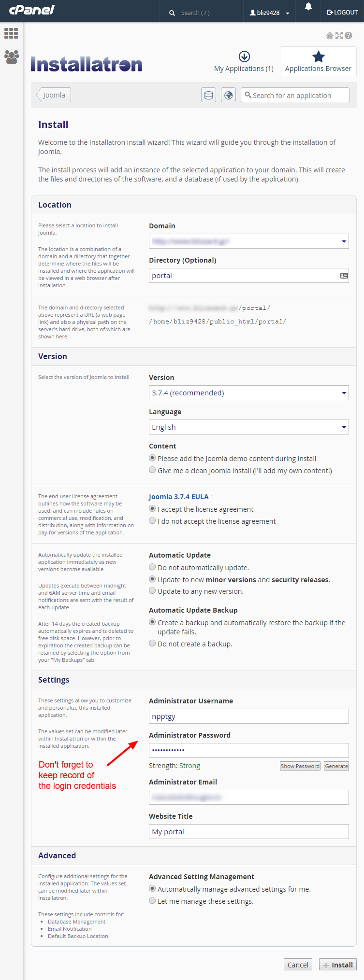Select Let me manage these settings

[x=152, y=901]
